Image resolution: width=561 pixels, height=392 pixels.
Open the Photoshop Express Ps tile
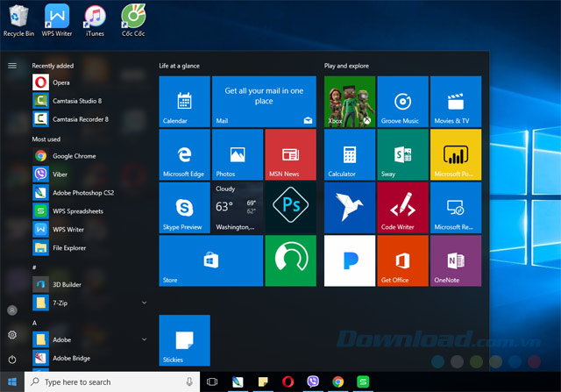click(x=290, y=208)
